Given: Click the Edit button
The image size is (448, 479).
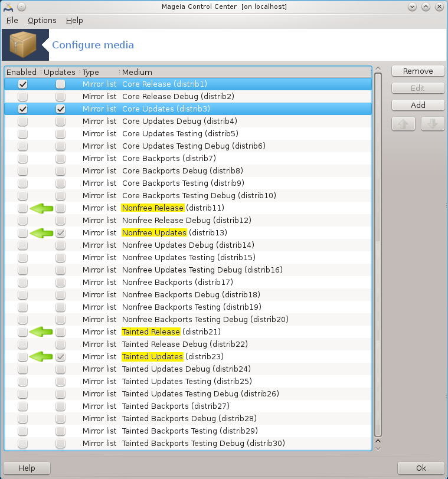Looking at the screenshot, I should click(418, 88).
